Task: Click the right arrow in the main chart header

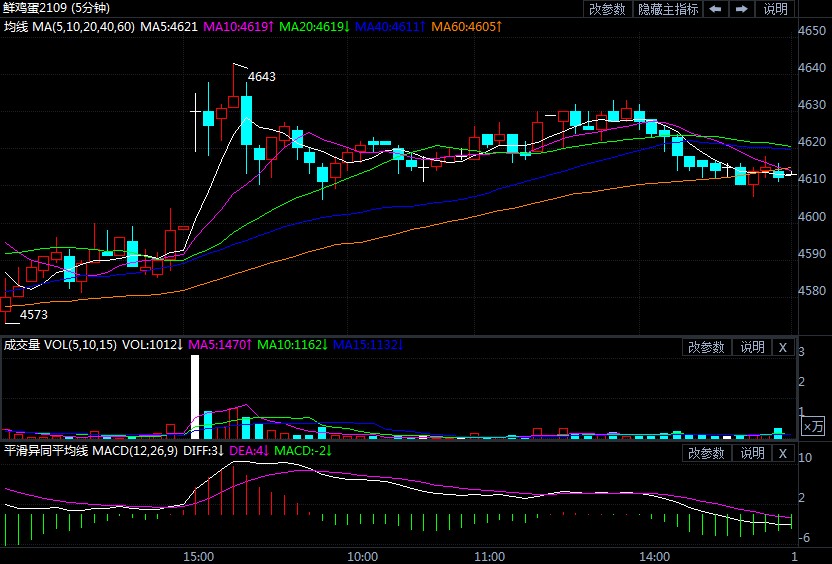Action: pos(741,9)
